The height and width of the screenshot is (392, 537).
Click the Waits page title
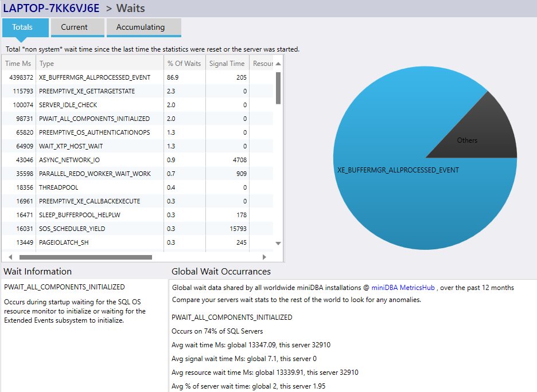click(130, 8)
